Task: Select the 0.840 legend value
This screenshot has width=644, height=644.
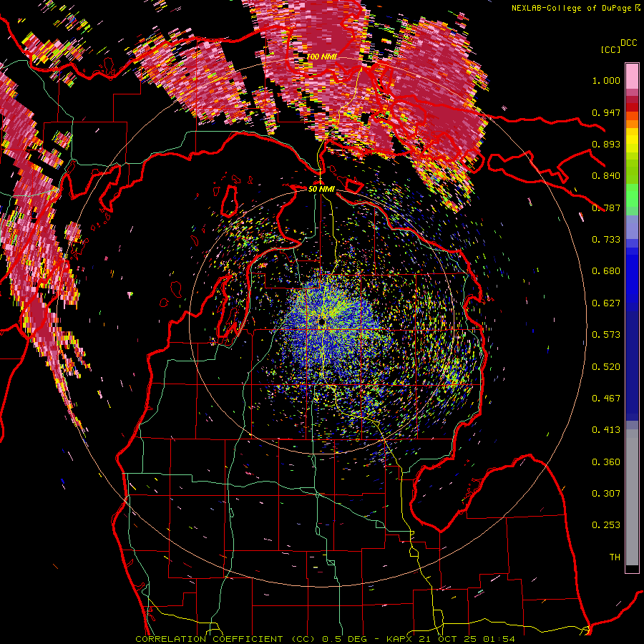Action: (x=606, y=176)
